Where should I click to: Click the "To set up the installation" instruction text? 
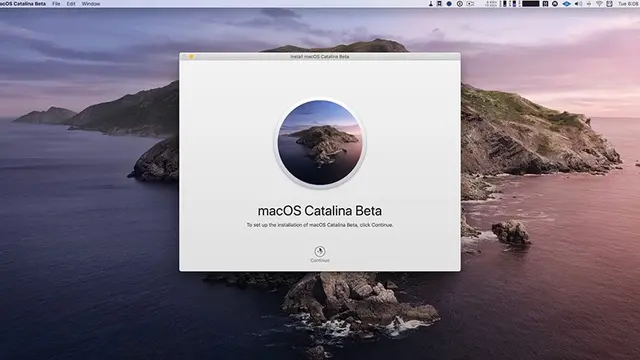coord(320,225)
